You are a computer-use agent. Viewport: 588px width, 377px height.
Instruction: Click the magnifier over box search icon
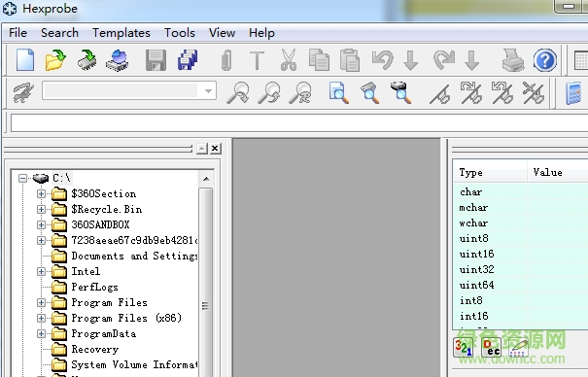click(369, 92)
